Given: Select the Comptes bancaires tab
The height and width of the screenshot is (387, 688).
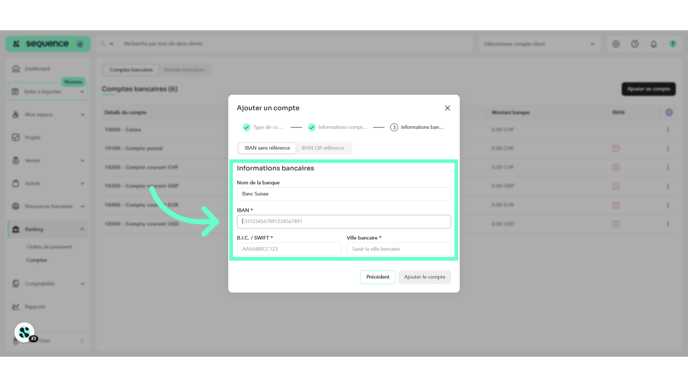Looking at the screenshot, I should click(x=131, y=70).
